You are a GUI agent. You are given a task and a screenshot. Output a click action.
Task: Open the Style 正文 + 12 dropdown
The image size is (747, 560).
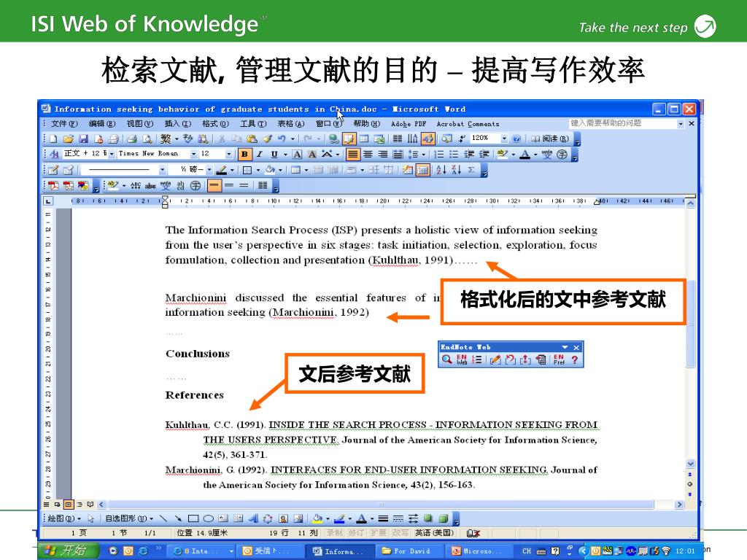pyautogui.click(x=112, y=153)
